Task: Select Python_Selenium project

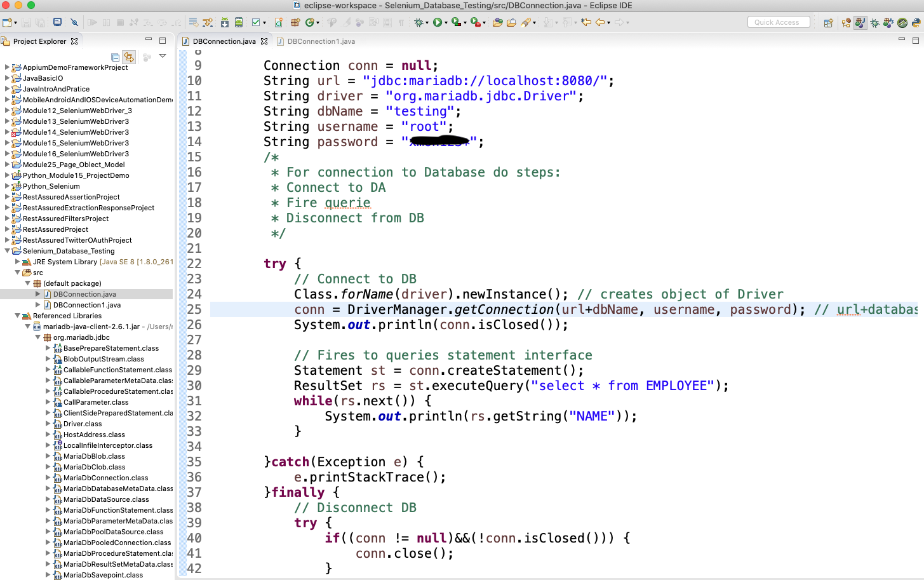Action: pos(51,186)
